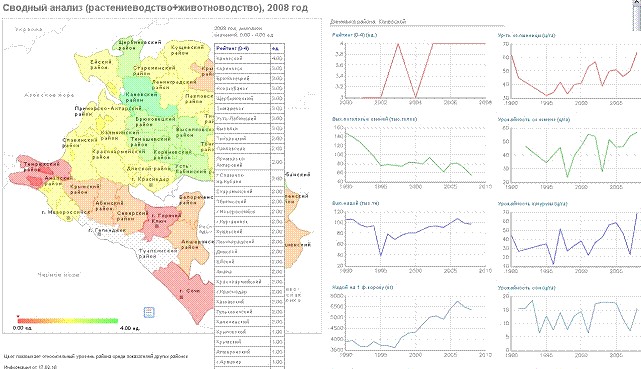Click the Krasnodar city marker square
Screen dimensions: 641x369
[151, 185]
